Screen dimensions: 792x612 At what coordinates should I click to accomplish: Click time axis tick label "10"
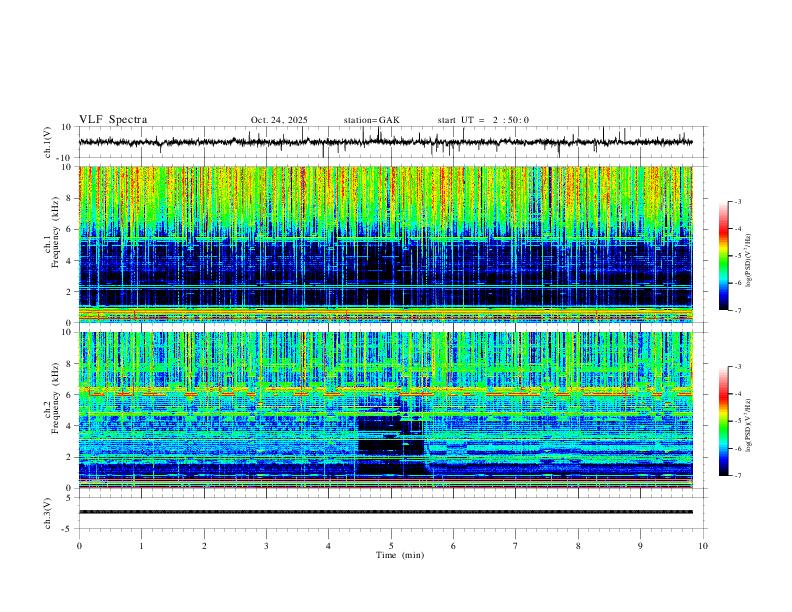[703, 546]
